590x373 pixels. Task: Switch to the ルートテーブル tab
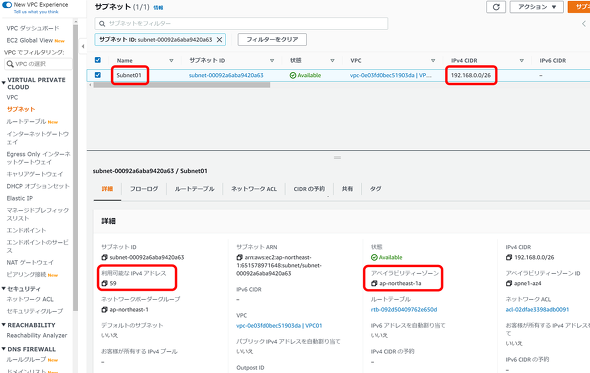pos(195,189)
